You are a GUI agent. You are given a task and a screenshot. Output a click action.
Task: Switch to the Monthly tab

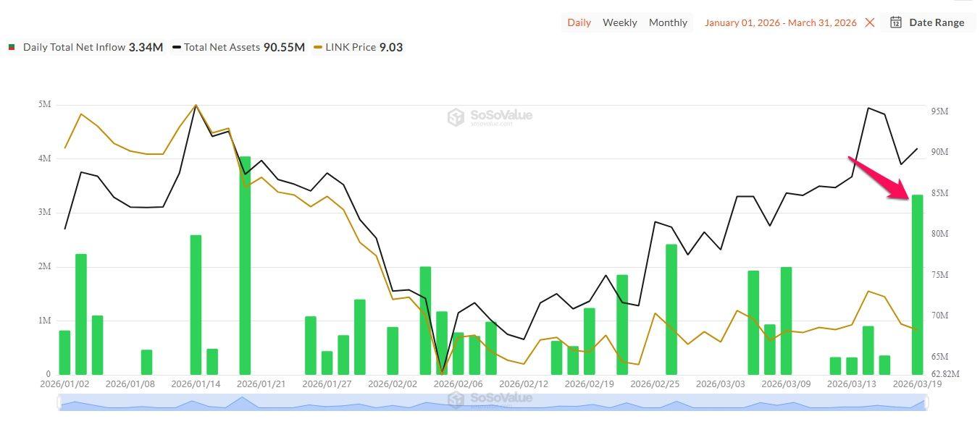pos(668,22)
